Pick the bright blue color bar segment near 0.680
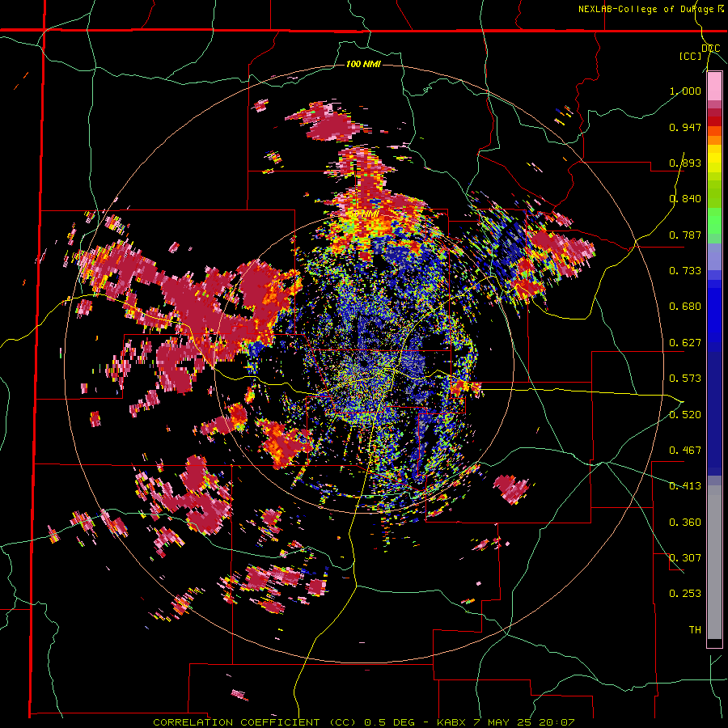728x728 pixels. coord(714,311)
